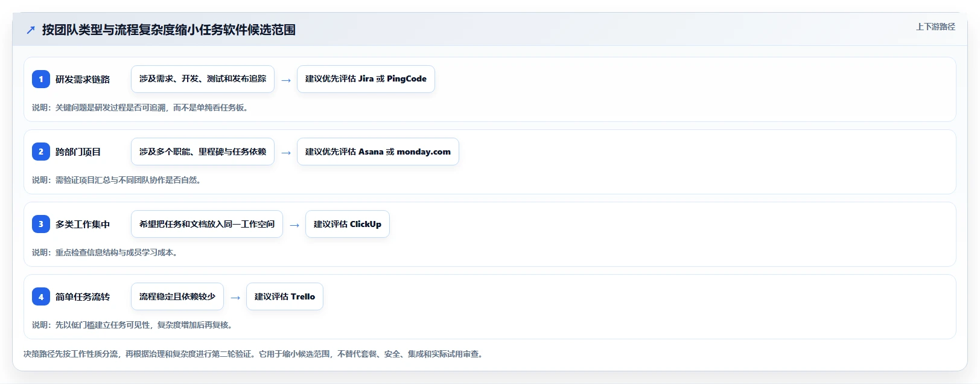Screen dimensions: 980x384
Task: Click the arrow pointing to the ClickUp recommendation
Action: tap(294, 225)
